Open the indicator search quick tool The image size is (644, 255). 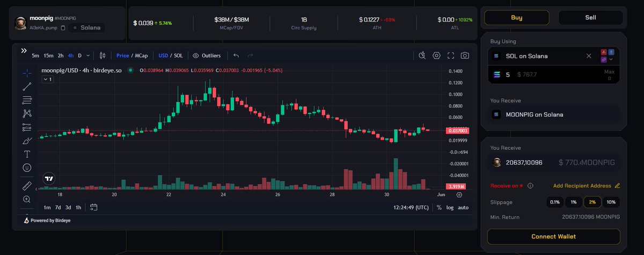pos(422,55)
